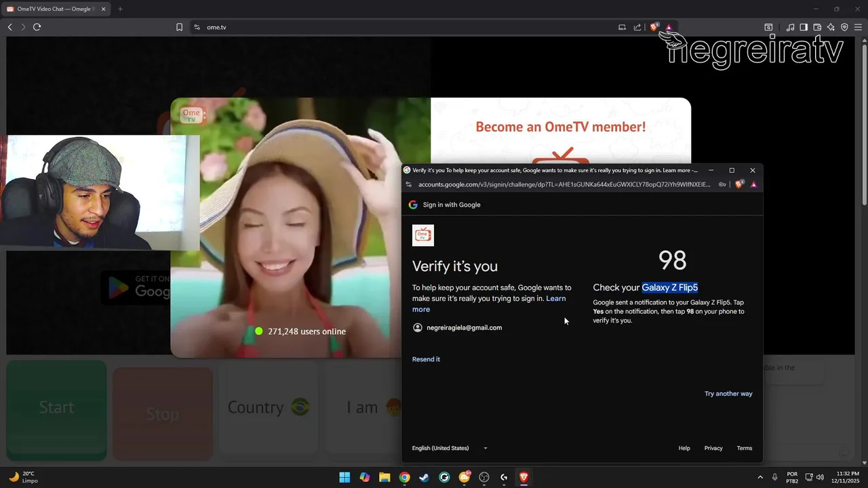The image size is (868, 488).
Task: Open the Discord icon with notification badge
Action: coord(465,477)
